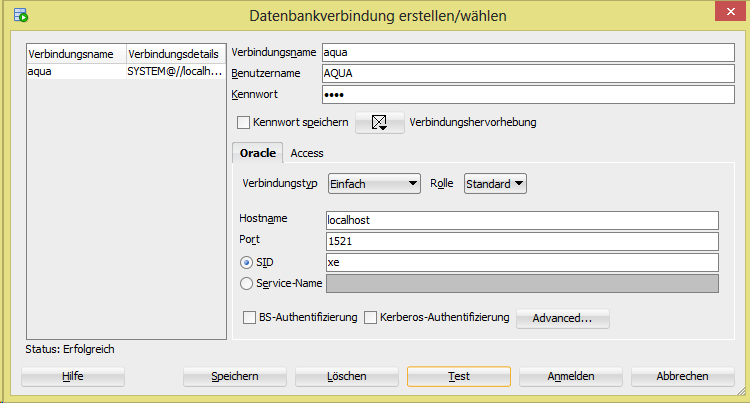
Task: Save connection with Speichern button
Action: click(235, 377)
